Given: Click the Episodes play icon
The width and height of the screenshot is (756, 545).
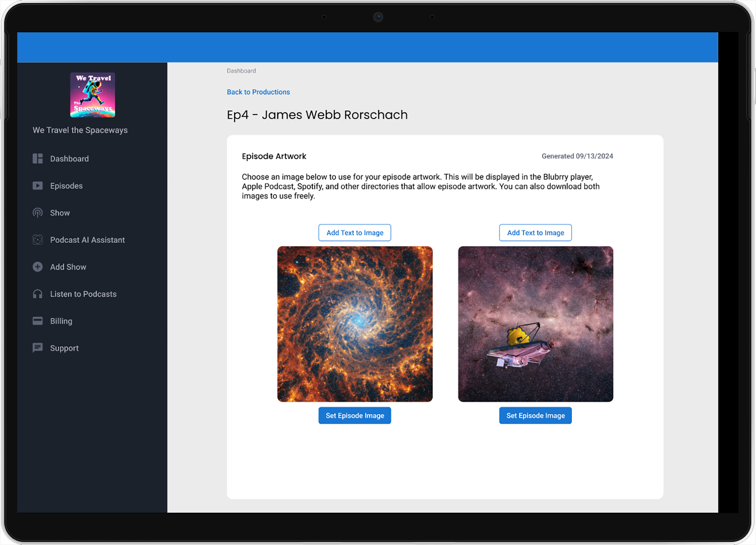Looking at the screenshot, I should pyautogui.click(x=37, y=186).
